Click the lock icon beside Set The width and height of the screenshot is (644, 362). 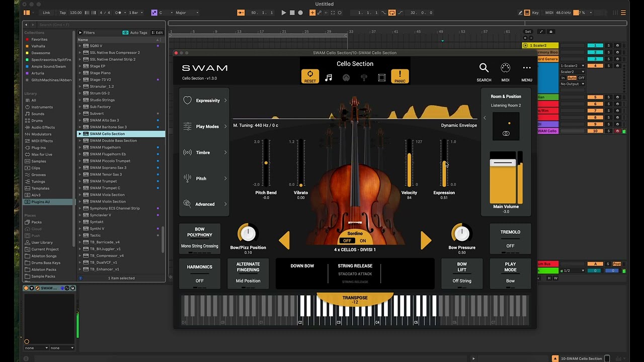(550, 32)
